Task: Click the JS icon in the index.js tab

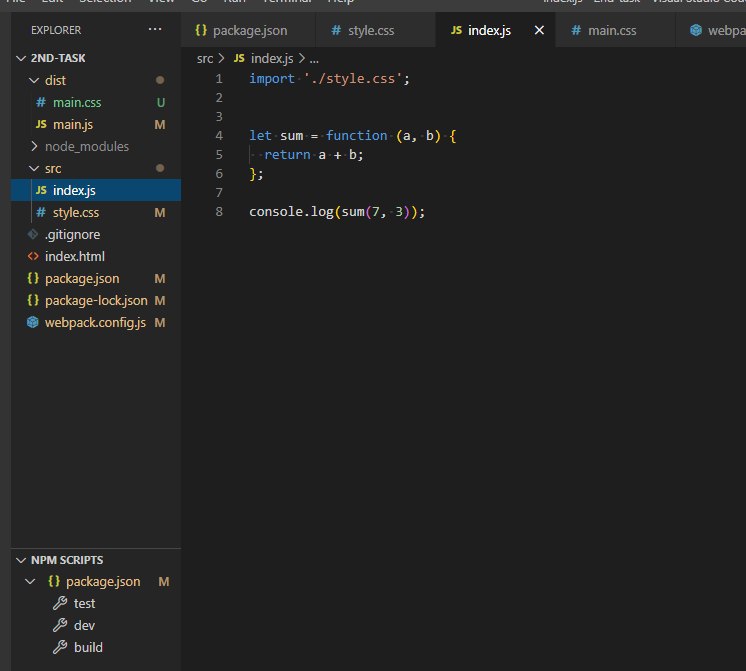Action: pos(456,30)
